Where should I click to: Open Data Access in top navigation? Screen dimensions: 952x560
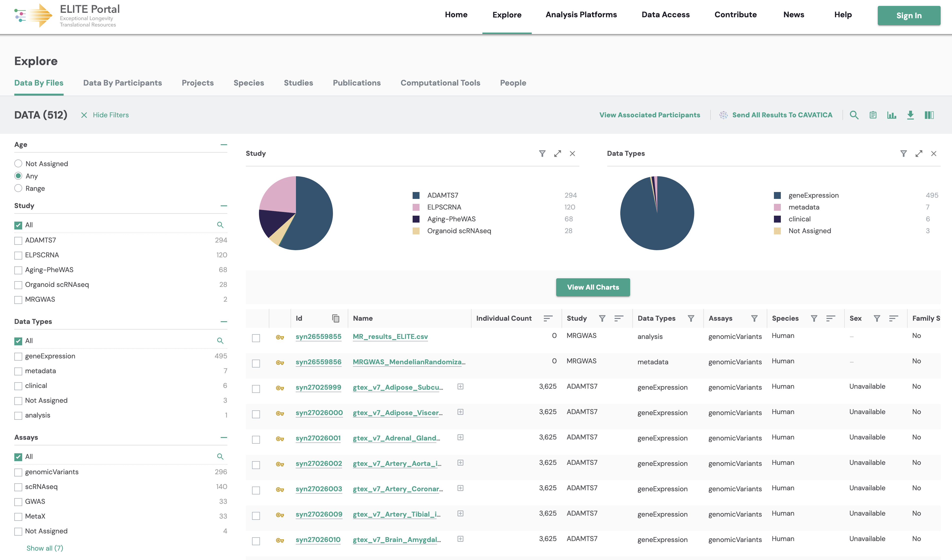pos(665,14)
